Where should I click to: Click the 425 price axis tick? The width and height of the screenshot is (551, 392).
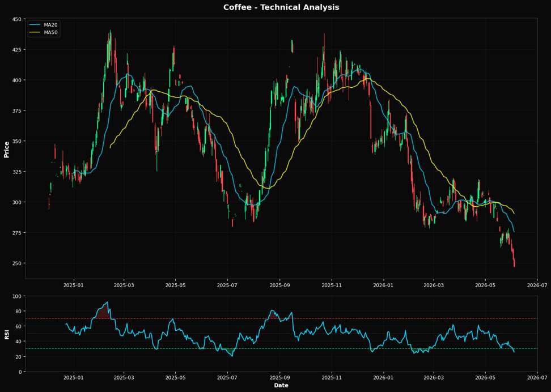coord(17,49)
